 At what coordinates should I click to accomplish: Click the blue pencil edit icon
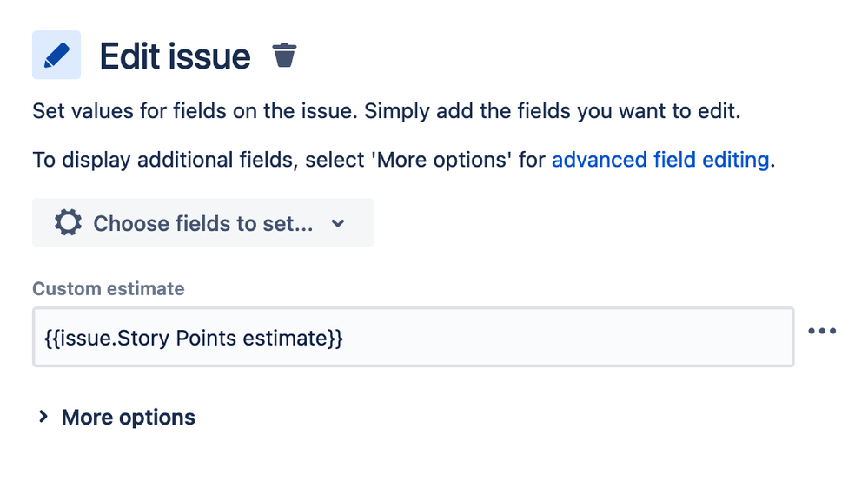point(56,55)
